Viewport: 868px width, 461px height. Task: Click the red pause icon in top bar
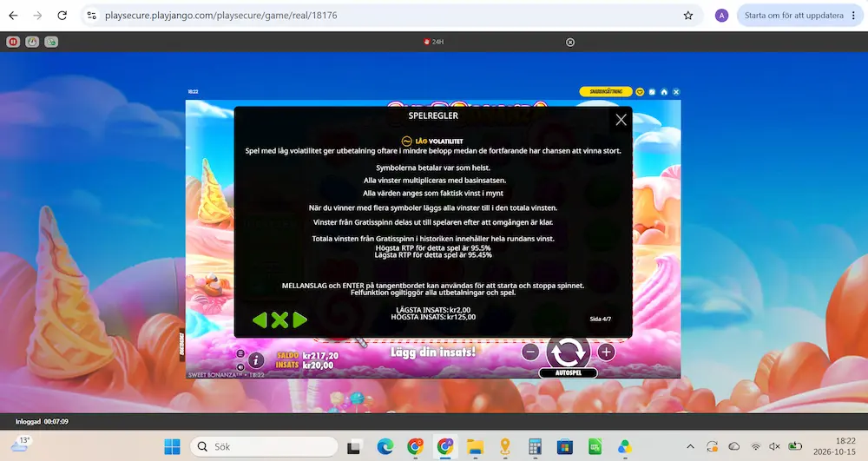click(13, 42)
